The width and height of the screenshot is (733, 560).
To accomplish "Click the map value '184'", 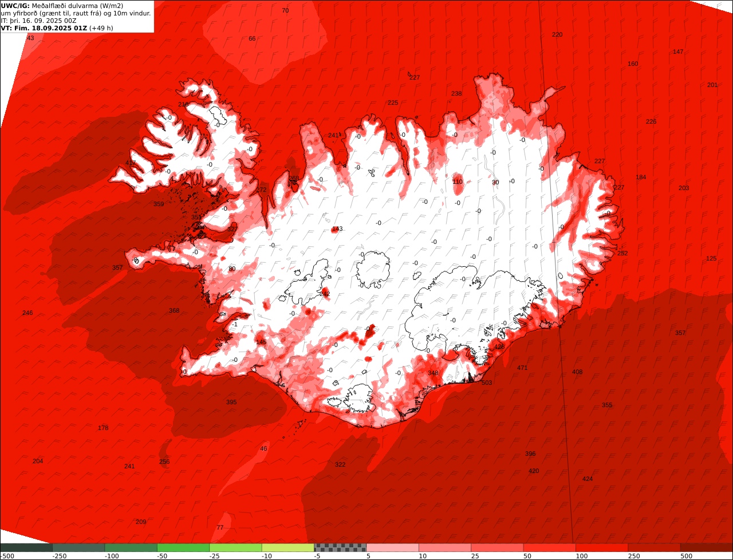I will (x=641, y=177).
